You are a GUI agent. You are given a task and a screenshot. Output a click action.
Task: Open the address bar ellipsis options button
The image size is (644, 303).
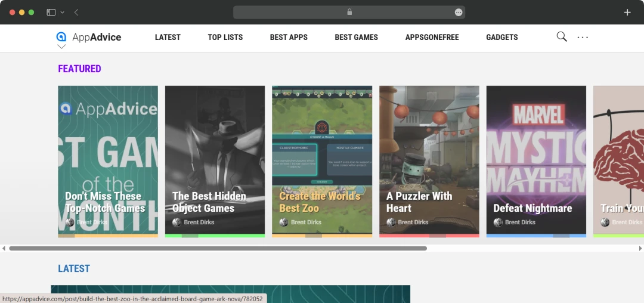click(459, 13)
